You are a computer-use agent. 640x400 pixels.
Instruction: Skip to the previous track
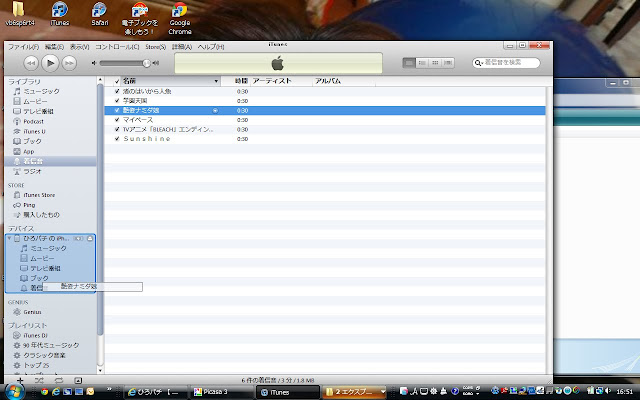coord(31,63)
